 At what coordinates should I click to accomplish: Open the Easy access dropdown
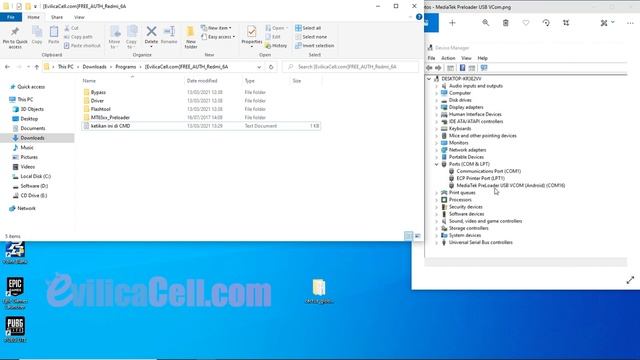click(218, 37)
